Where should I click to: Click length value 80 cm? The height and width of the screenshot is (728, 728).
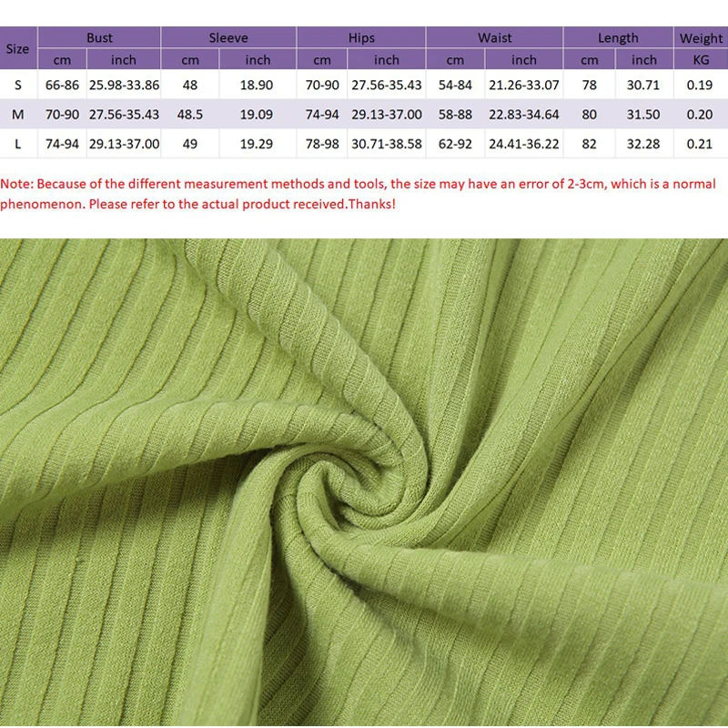[x=589, y=115]
